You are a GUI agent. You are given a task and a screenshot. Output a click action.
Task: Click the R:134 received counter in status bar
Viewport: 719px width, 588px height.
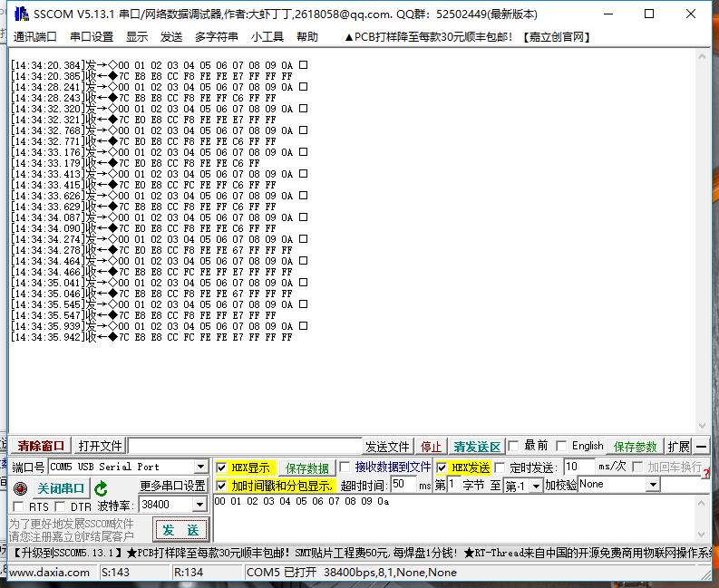tap(189, 573)
